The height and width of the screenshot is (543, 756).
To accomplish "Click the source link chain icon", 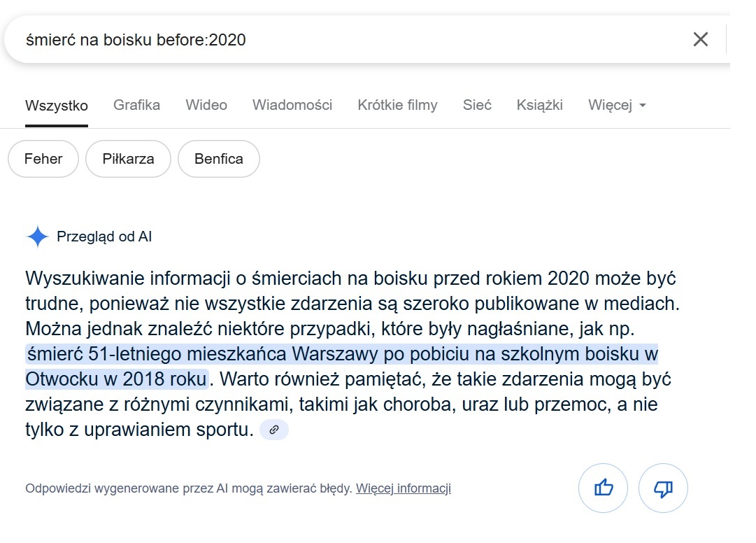I will pos(274,430).
